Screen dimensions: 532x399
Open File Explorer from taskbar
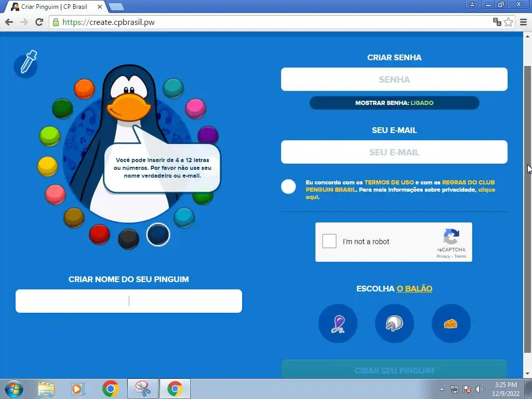pyautogui.click(x=46, y=389)
